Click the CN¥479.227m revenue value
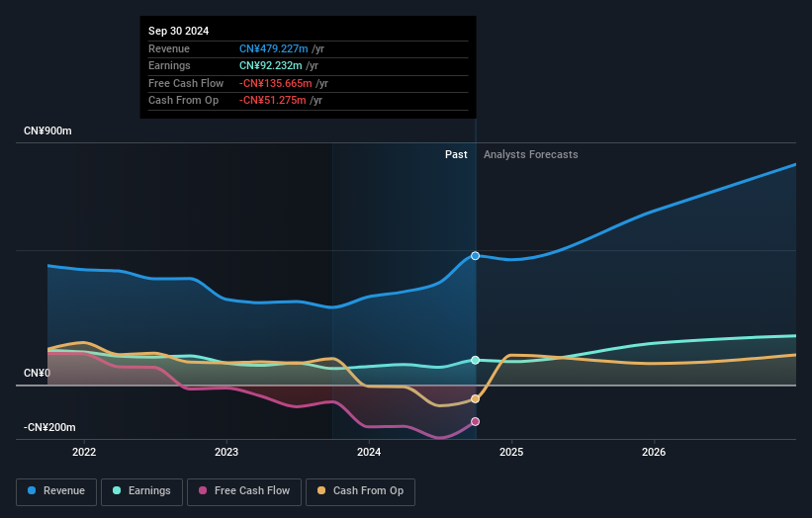Viewport: 812px width, 518px height. [273, 48]
